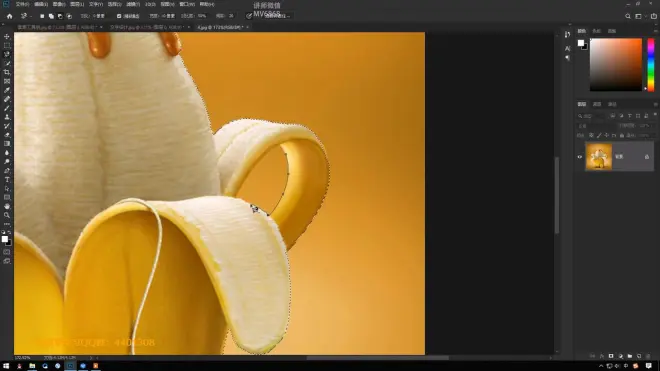Open the Edit Toolbar ellipsis
660x371 pixels.
pos(7,224)
